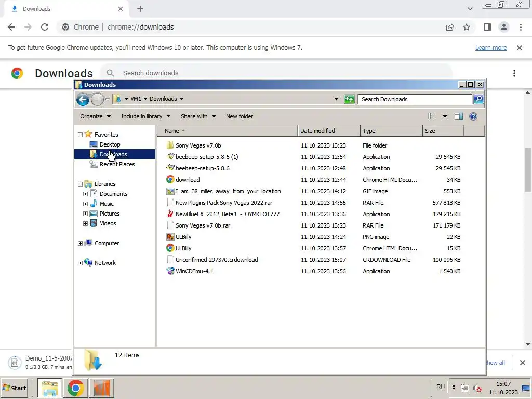
Task: Click the volume muted tray icon
Action: [x=477, y=388]
